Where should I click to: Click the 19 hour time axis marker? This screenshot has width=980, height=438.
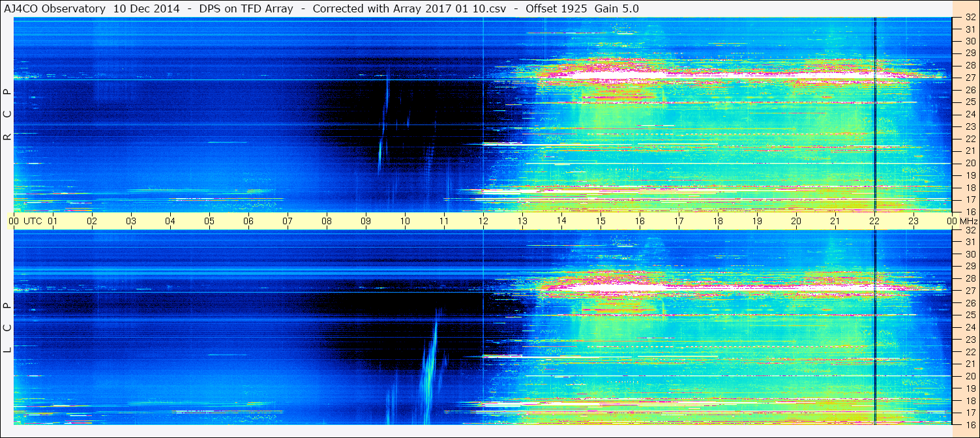point(757,221)
